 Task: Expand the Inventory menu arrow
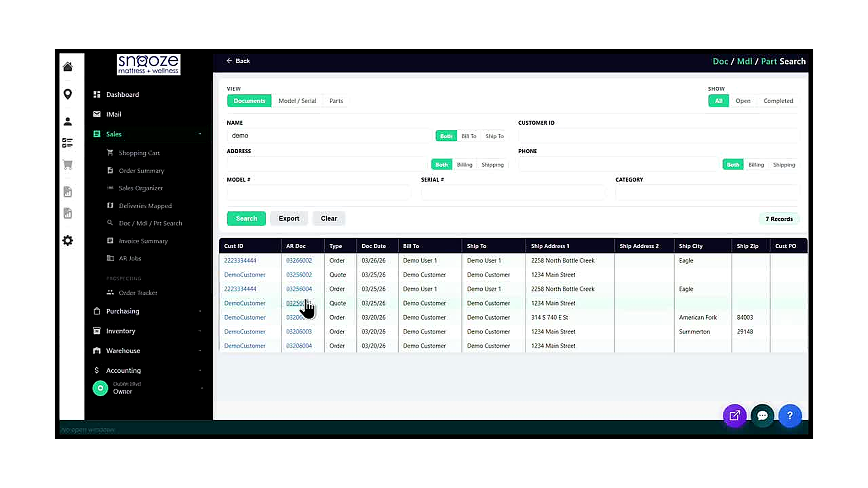(200, 331)
